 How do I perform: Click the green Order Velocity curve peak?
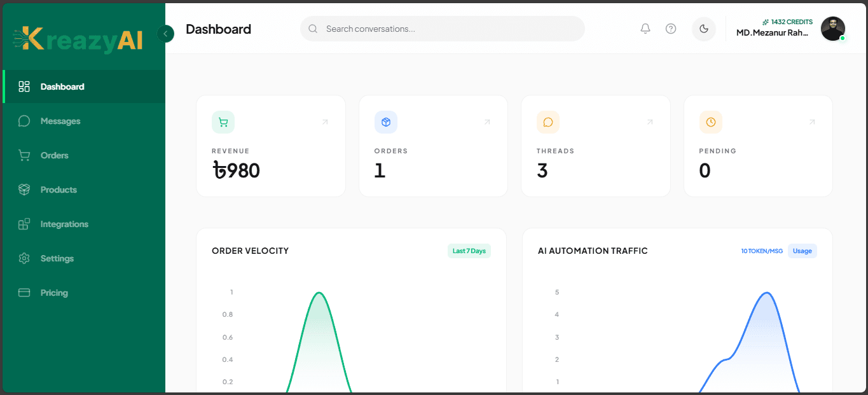[x=319, y=293]
